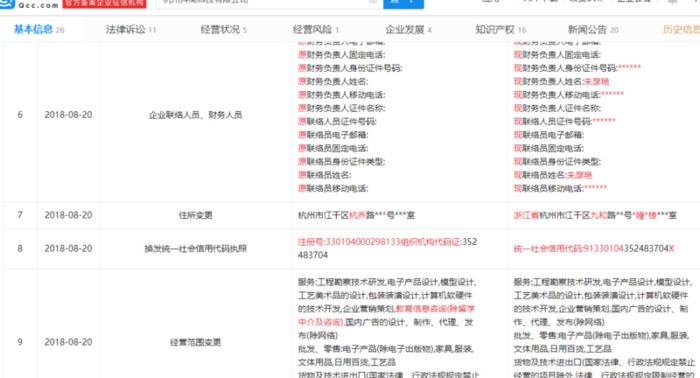Click 现财务负责人姓名:朱彦艳 line

(561, 82)
